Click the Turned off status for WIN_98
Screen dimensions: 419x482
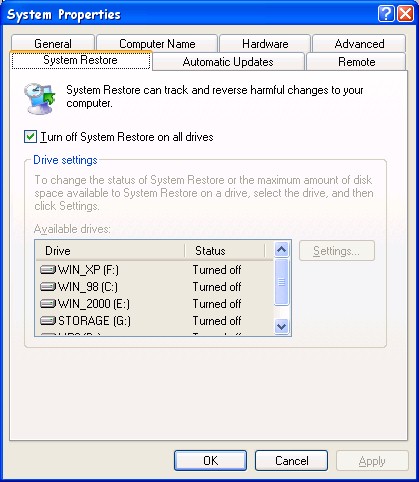(217, 286)
